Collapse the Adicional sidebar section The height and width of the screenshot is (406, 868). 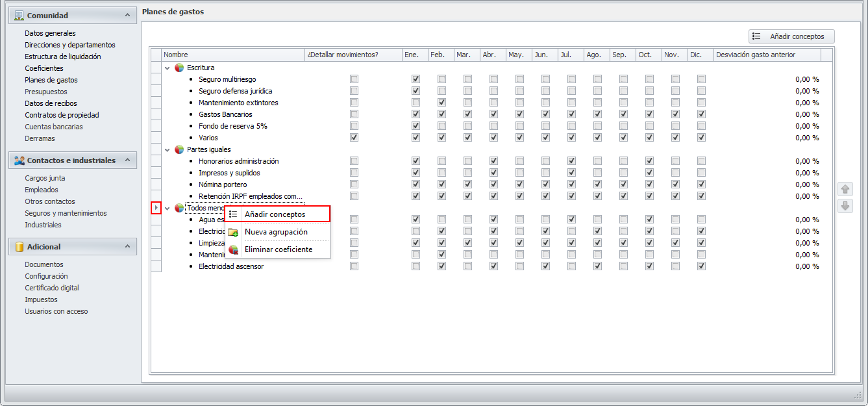(x=127, y=246)
